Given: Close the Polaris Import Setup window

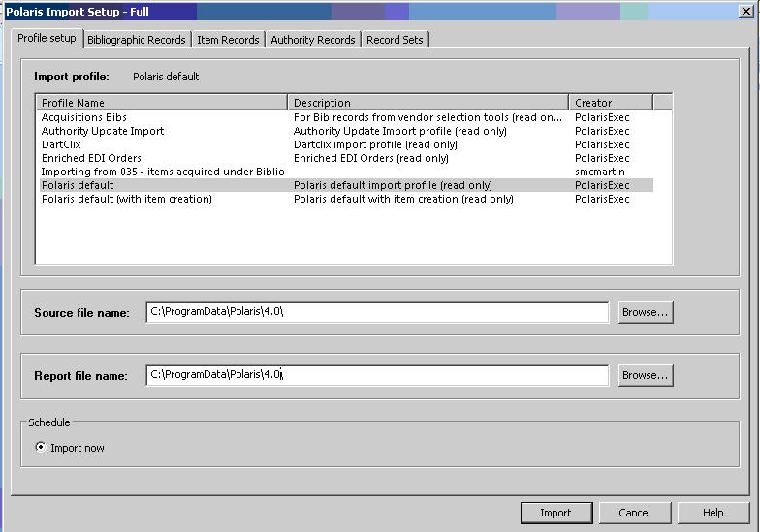Looking at the screenshot, I should coord(745,11).
